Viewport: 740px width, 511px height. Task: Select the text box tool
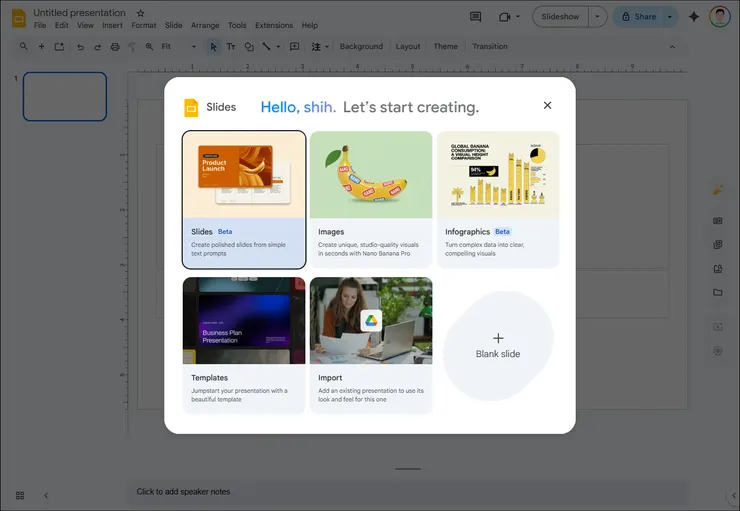tap(231, 47)
